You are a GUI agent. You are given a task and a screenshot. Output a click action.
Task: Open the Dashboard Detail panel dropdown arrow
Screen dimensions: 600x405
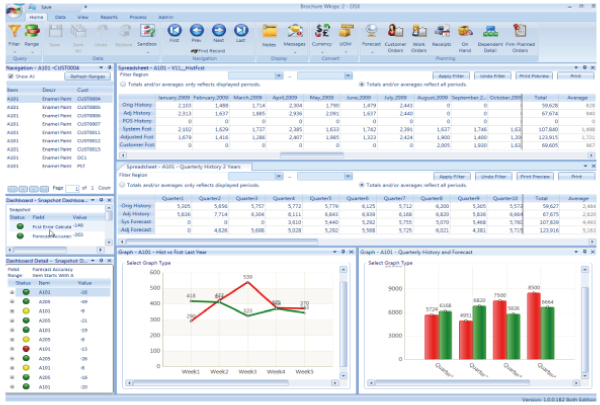[x=93, y=261]
